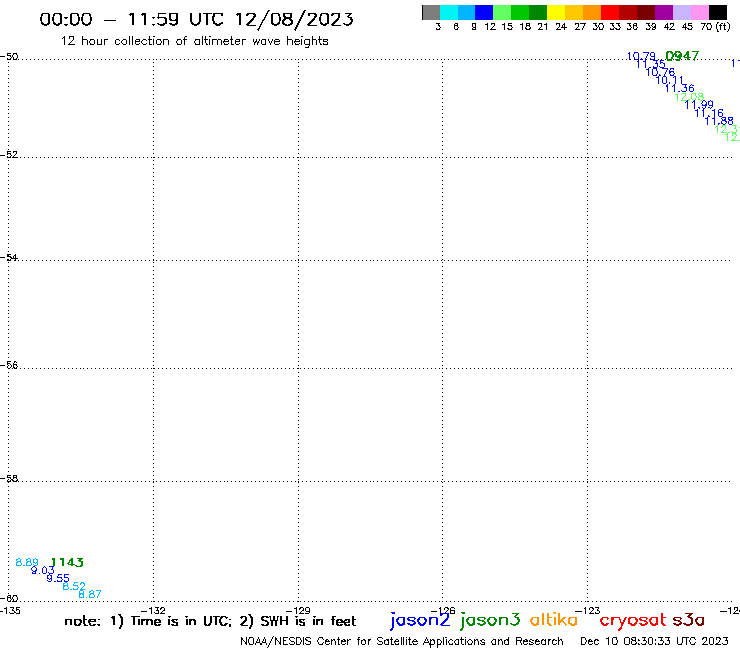Click the -50 latitude axis label
Viewport: 740px width, 650px height.
click(9, 57)
